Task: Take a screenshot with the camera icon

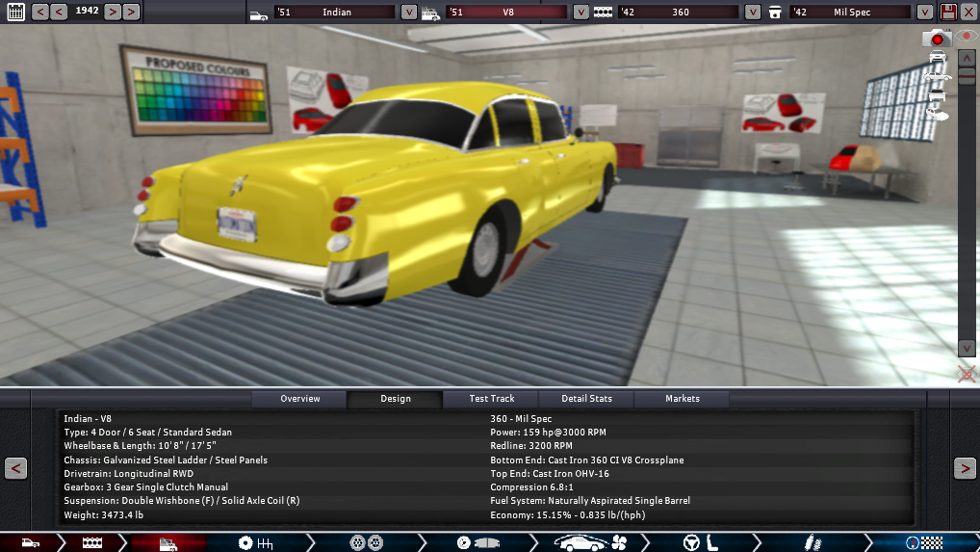Action: [936, 39]
